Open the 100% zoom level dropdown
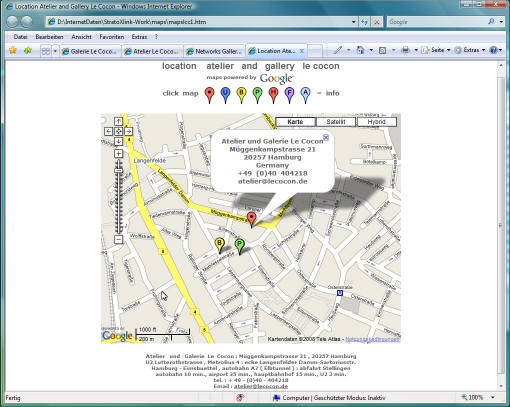 click(x=493, y=397)
